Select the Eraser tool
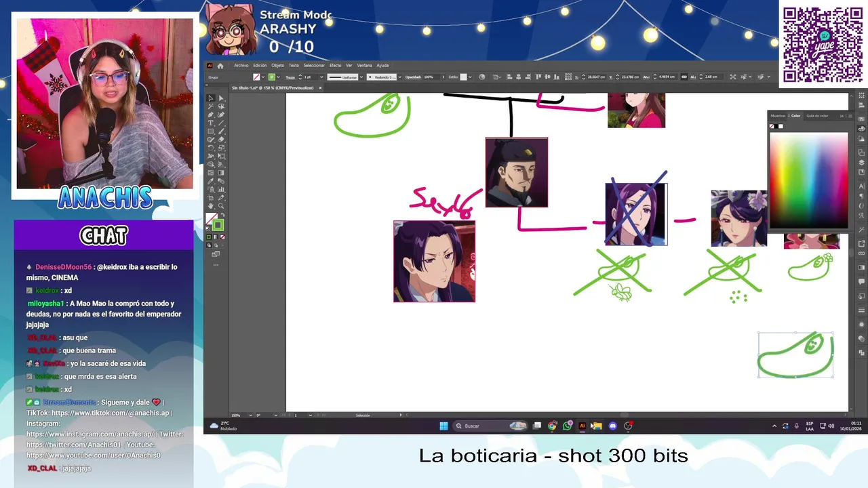Image resolution: width=868 pixels, height=488 pixels. 221,140
